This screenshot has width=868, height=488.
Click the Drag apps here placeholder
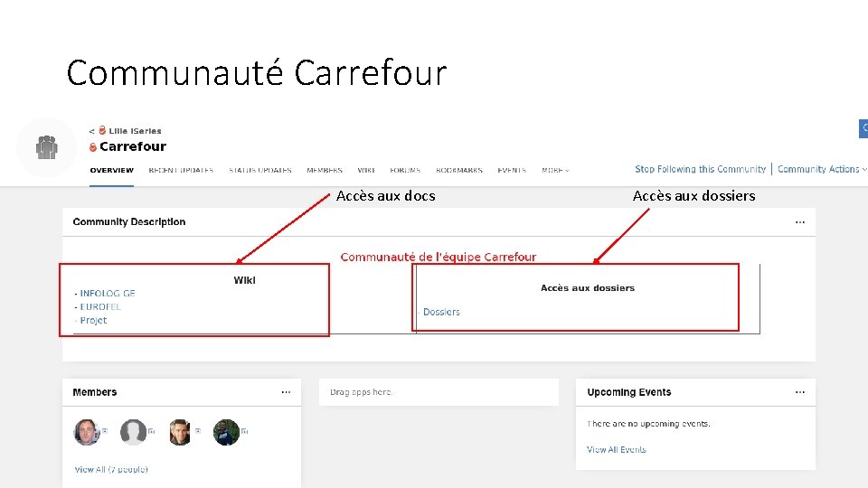439,392
